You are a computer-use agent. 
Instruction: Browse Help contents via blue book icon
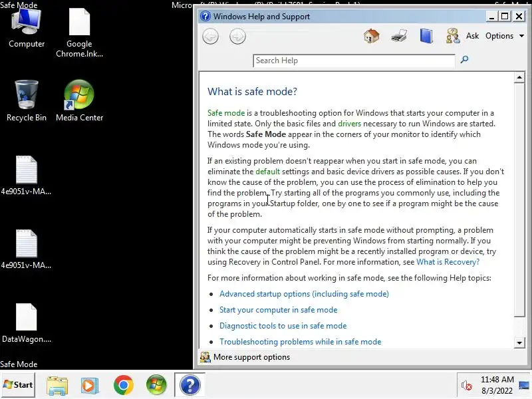coord(426,36)
